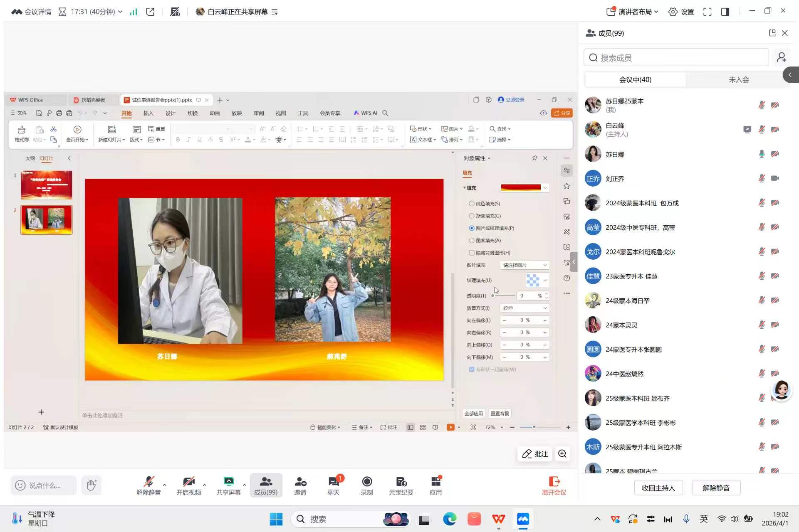Select gradient fill (渐变填充) radio button
The height and width of the screenshot is (532, 799).
click(472, 216)
